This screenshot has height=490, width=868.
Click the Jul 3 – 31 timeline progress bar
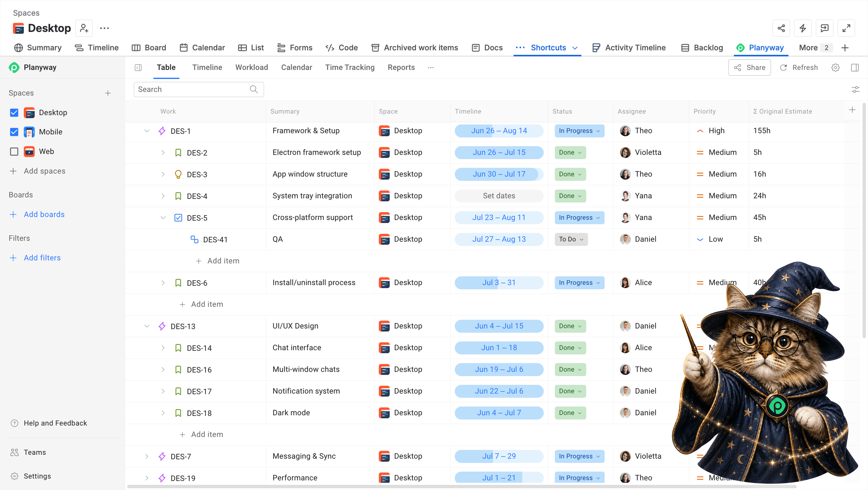(x=499, y=283)
